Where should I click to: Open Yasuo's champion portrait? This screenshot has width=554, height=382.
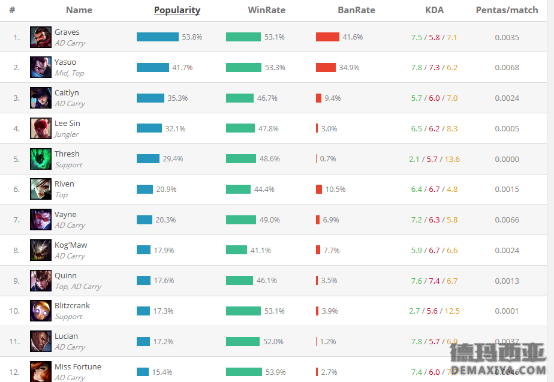click(41, 67)
